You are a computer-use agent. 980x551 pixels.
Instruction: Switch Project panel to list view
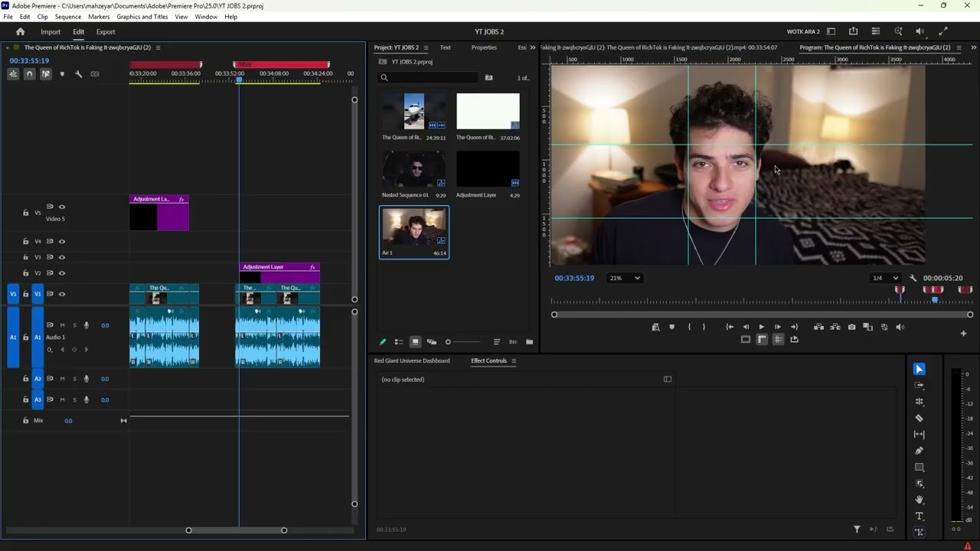(399, 342)
